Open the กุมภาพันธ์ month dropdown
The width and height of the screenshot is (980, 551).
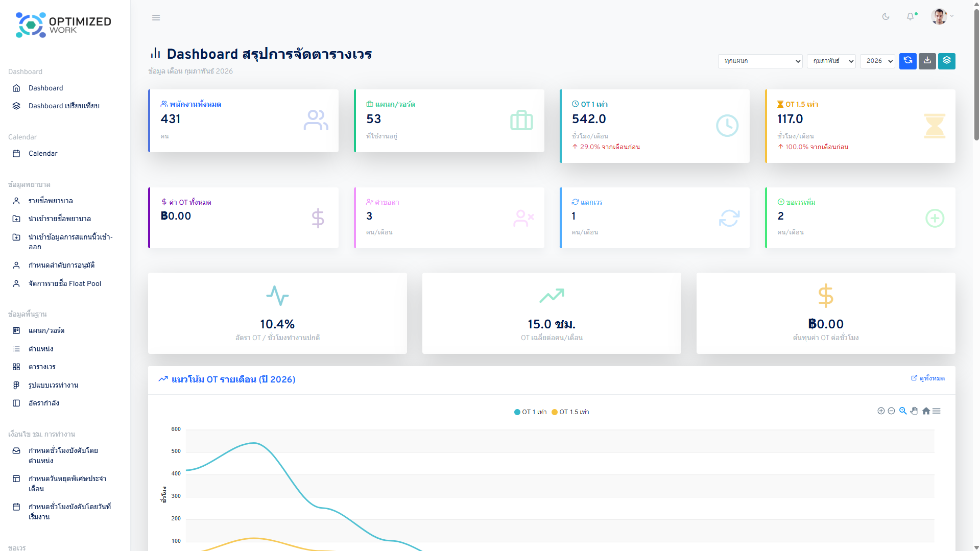(831, 61)
